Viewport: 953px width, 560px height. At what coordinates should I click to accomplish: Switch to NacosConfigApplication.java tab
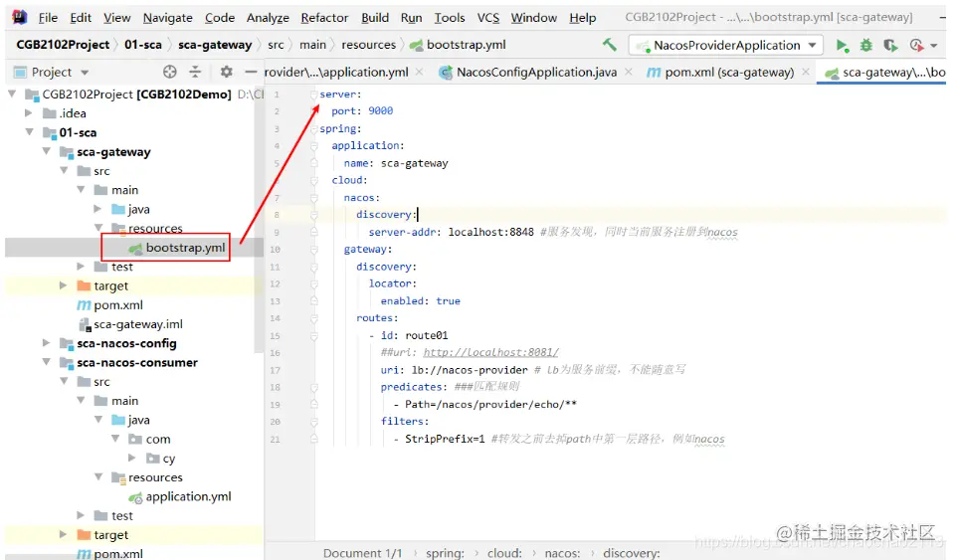tap(529, 72)
